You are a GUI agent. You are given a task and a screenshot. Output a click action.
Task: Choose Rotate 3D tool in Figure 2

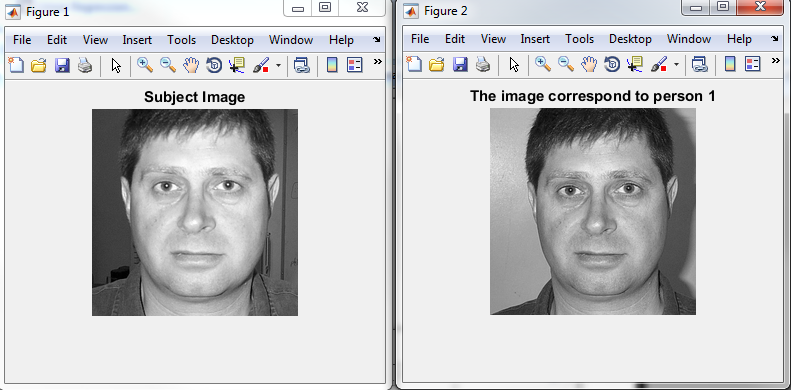(612, 64)
